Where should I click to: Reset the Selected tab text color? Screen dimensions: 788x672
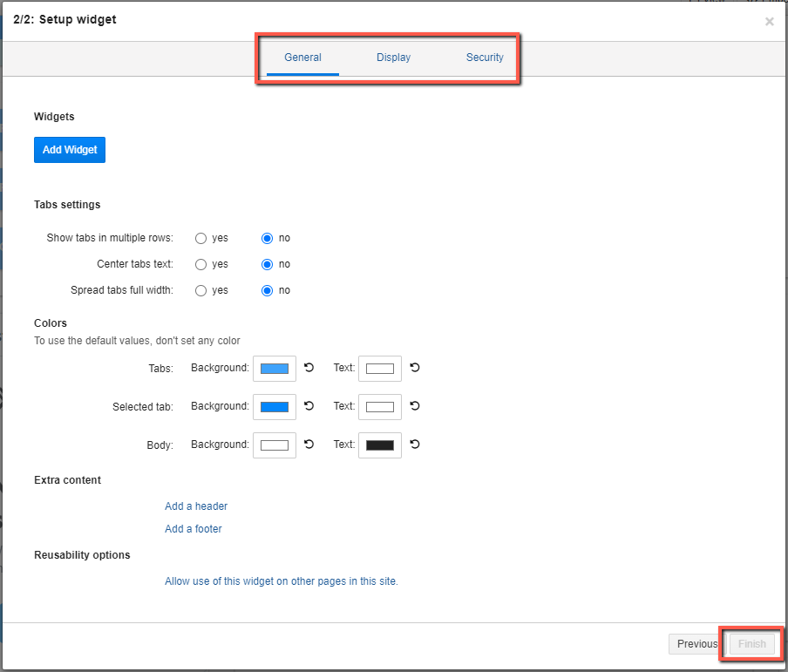[x=415, y=405]
